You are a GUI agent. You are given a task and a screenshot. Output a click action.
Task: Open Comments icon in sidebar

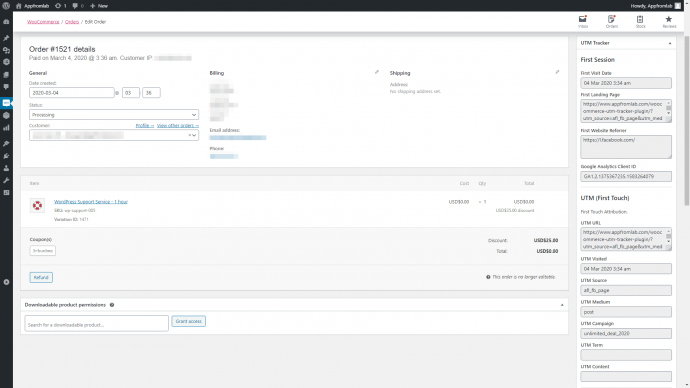(6, 87)
